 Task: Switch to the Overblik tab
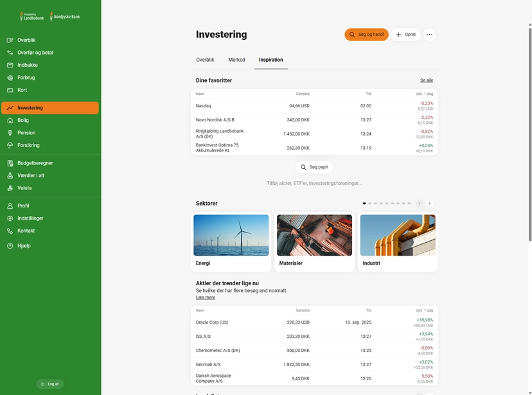click(x=205, y=60)
